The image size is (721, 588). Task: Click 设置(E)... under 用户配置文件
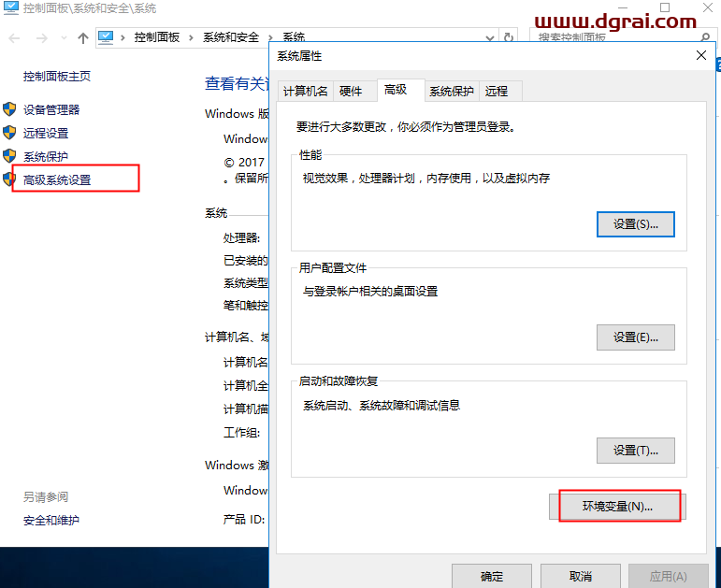(635, 337)
